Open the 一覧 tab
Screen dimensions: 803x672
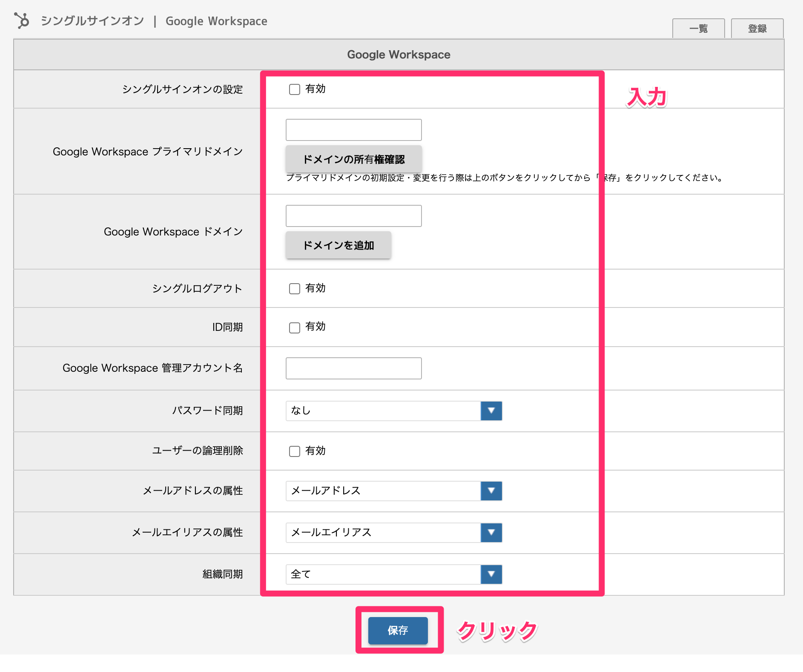[698, 29]
